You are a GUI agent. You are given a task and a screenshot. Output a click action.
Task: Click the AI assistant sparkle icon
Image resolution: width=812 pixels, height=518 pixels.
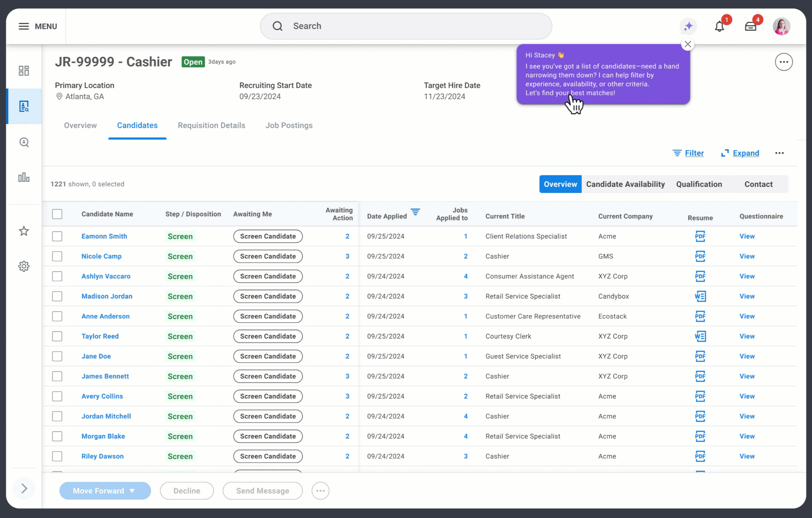click(688, 26)
